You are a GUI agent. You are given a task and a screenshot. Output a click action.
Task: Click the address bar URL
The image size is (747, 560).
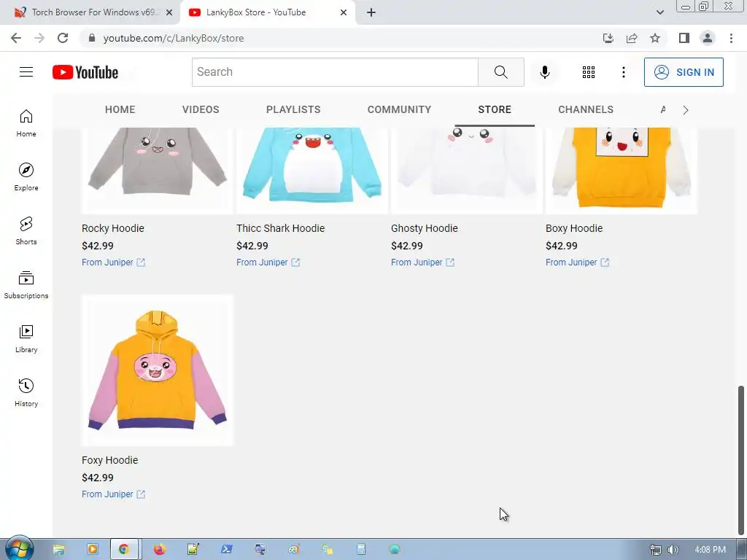[x=174, y=38]
